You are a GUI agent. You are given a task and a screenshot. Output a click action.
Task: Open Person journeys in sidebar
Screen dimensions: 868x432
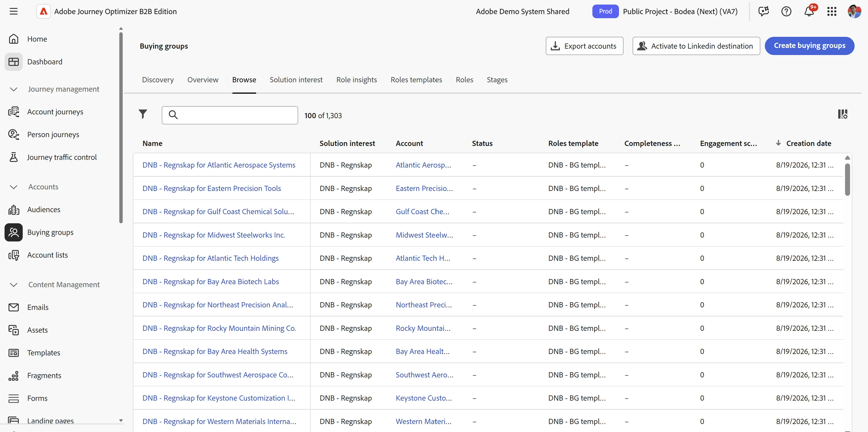(x=53, y=135)
